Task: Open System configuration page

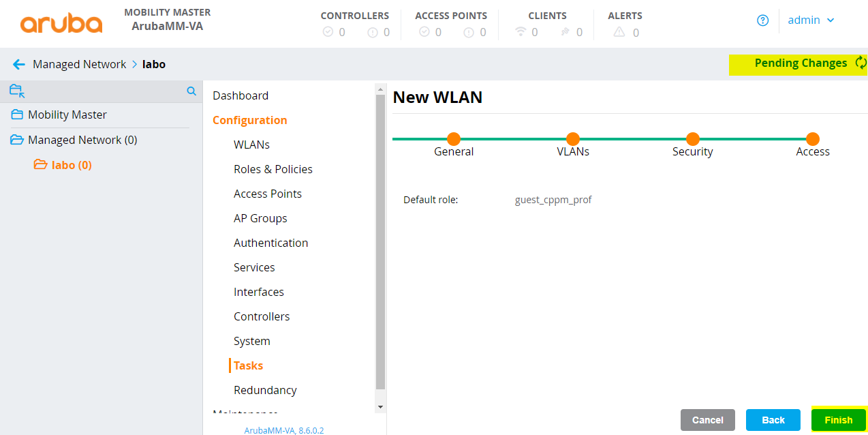Action: coord(252,341)
